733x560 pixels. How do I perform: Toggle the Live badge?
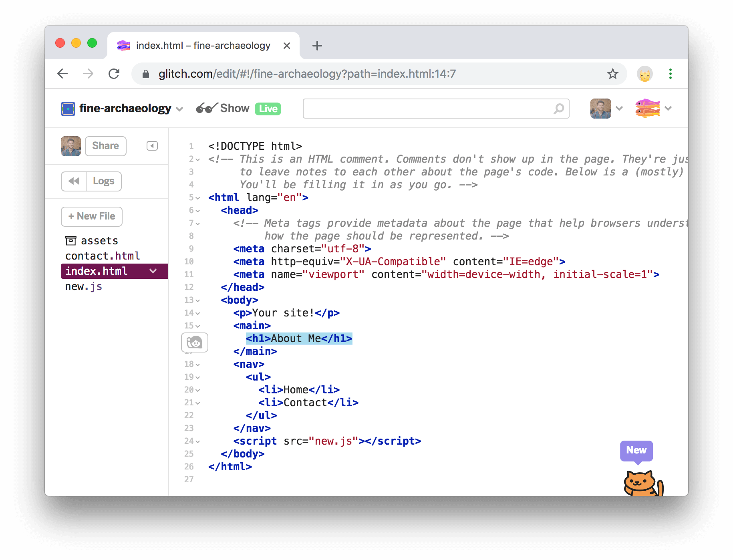[x=268, y=109]
